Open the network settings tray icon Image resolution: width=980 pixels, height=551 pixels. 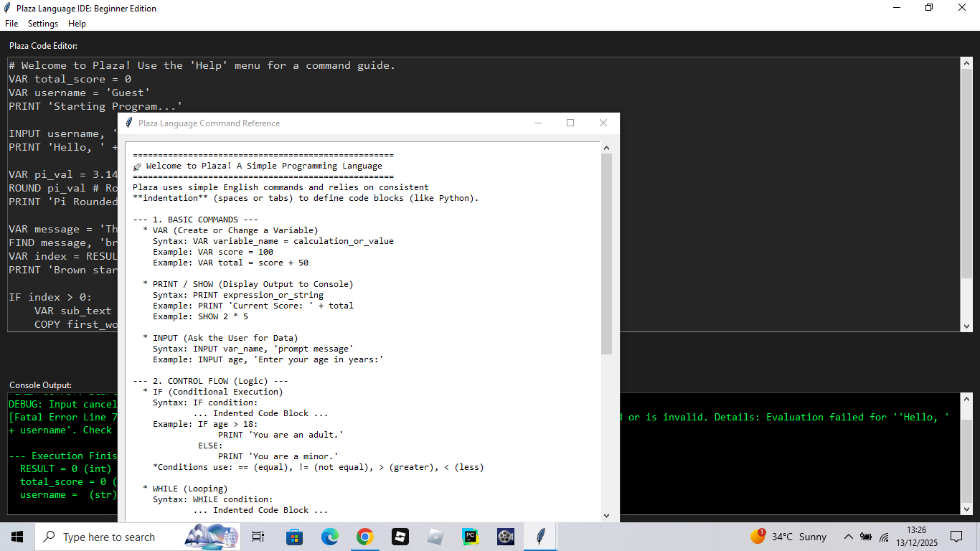(x=884, y=537)
